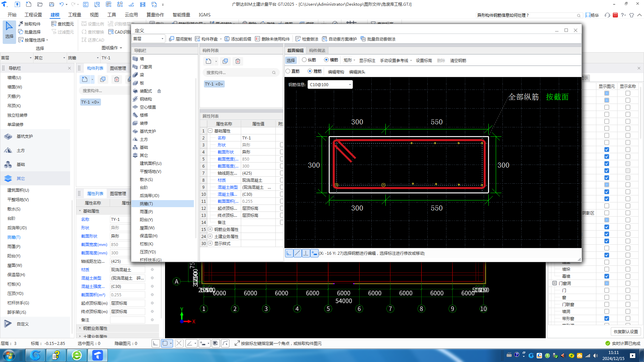The height and width of the screenshot is (362, 644).
Task: Click the orthogonal mode icon below section editor
Action: [x=289, y=253]
